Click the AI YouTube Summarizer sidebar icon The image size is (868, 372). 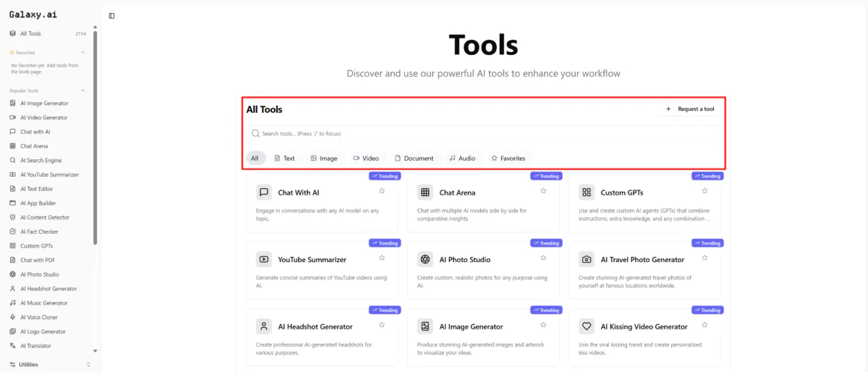click(13, 174)
